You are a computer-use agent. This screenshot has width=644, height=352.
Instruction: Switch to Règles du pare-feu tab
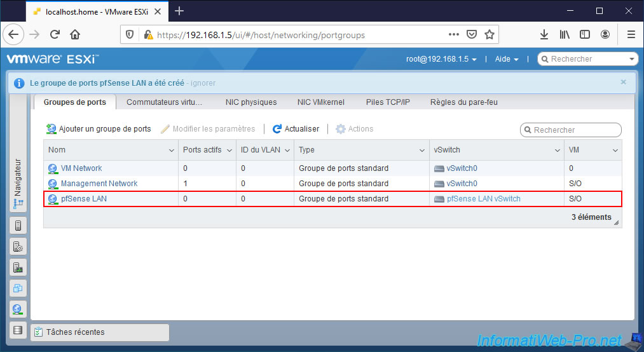463,102
